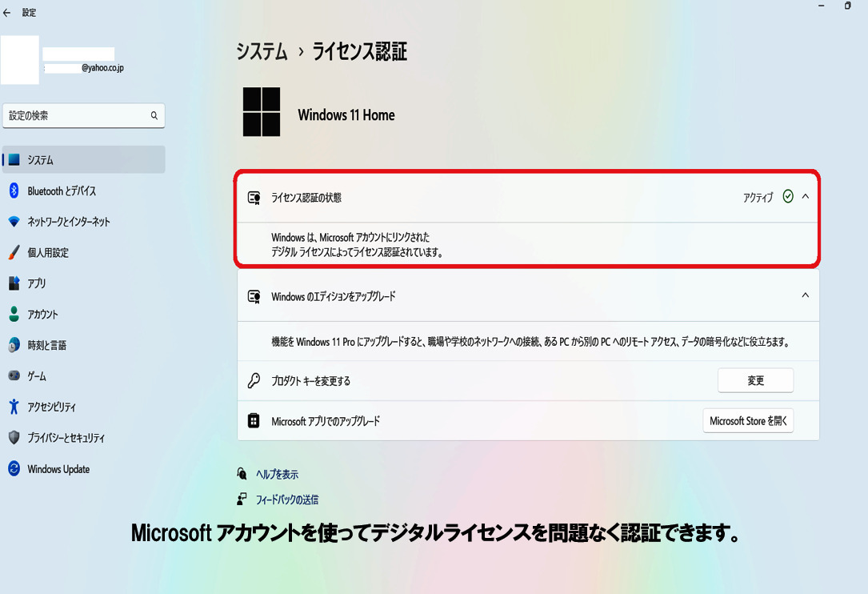Click the user profile picture

click(20, 60)
